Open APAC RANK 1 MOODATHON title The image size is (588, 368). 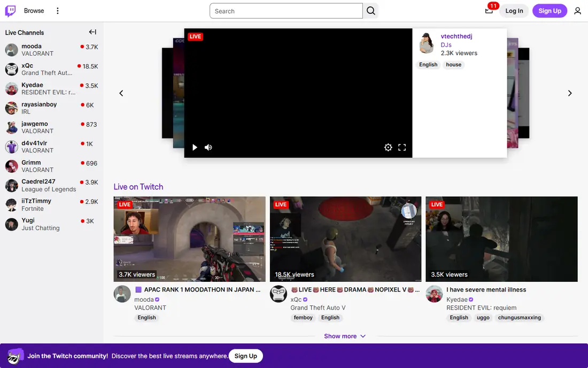pos(198,289)
